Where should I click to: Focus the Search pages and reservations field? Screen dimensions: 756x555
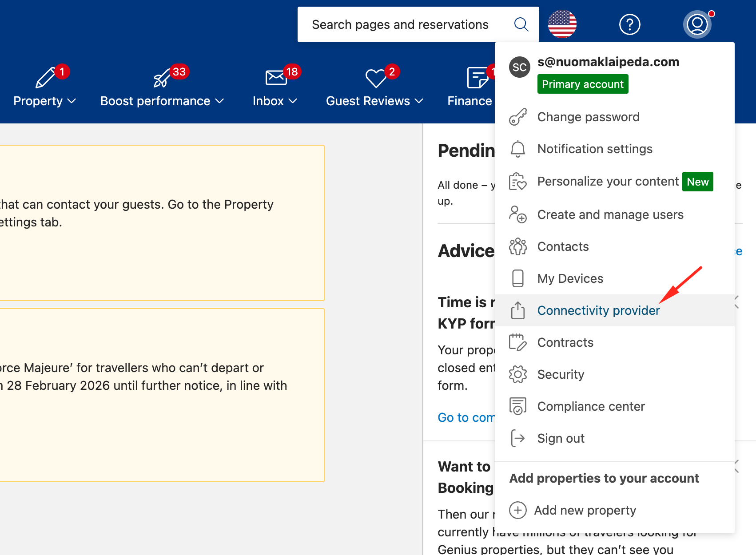click(400, 24)
